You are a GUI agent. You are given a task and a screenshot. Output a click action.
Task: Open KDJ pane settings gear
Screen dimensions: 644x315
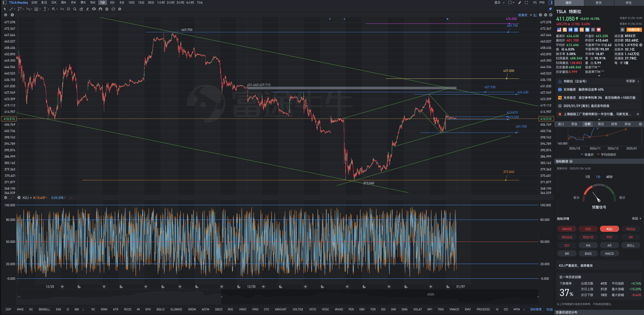(6, 198)
